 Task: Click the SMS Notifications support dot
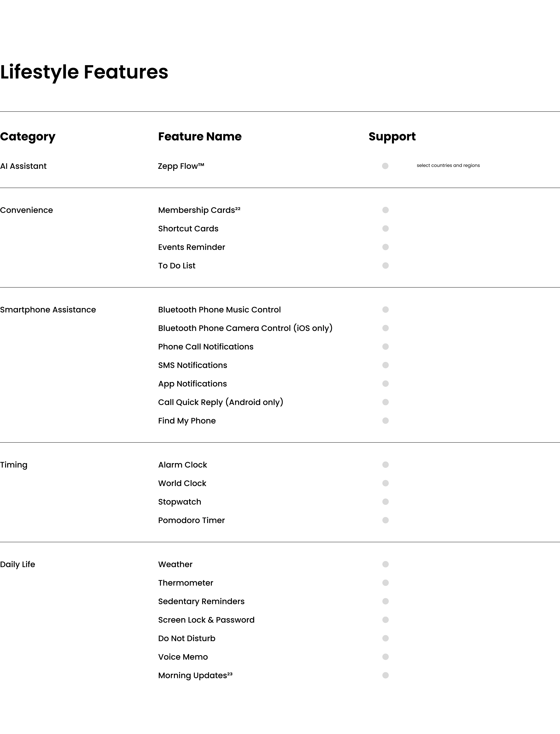[x=385, y=365]
